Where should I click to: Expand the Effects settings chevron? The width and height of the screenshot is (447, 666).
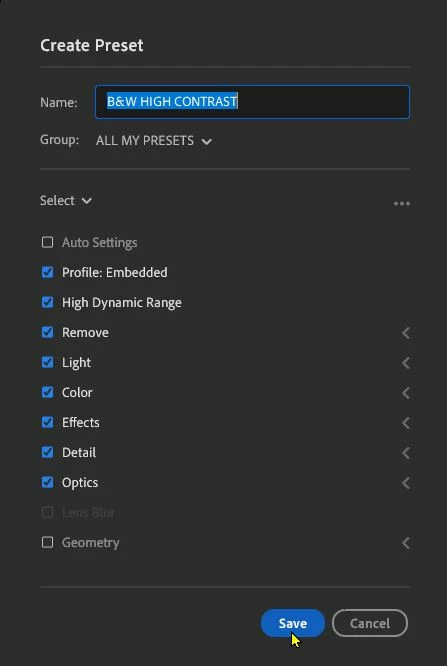point(406,423)
